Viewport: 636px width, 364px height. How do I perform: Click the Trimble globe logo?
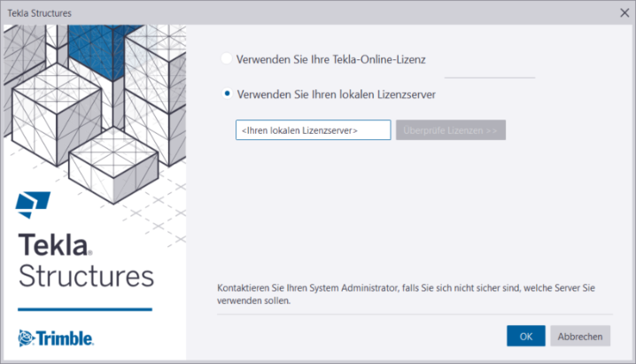click(x=27, y=338)
